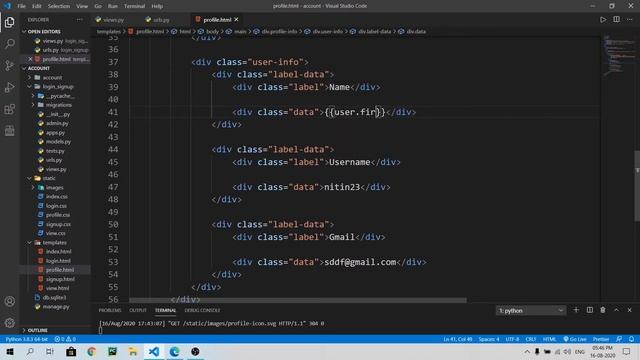
Task: Open the Accounts menu icon
Action: pos(9,302)
